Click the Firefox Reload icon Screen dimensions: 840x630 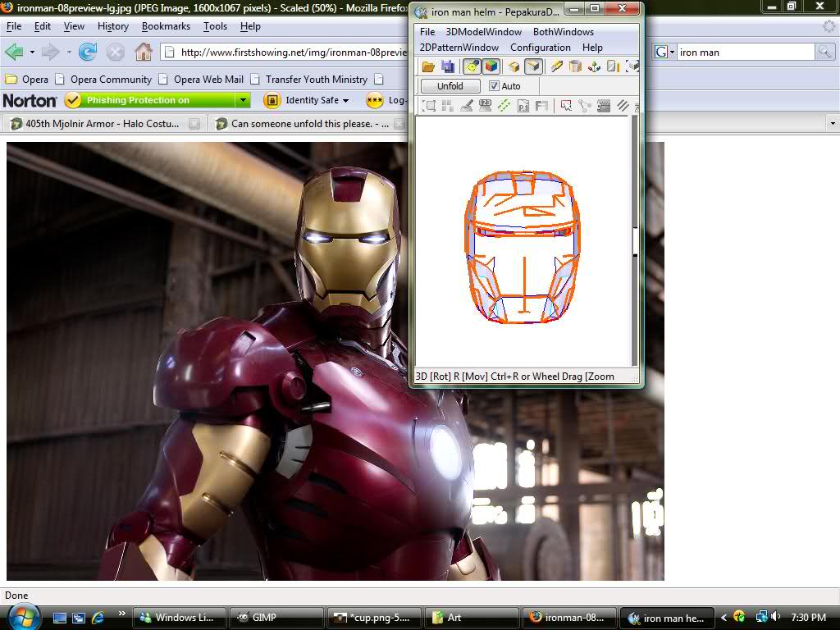(x=88, y=52)
